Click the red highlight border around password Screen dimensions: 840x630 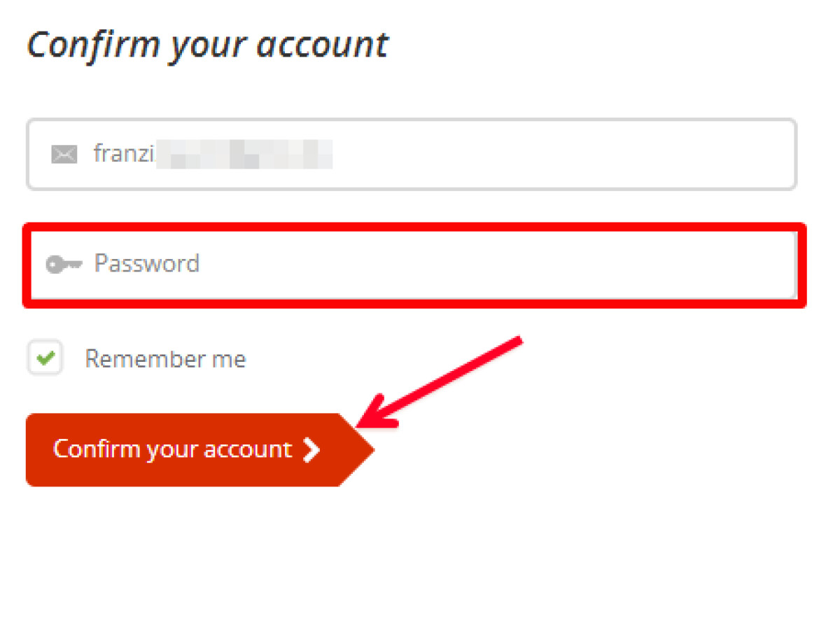(414, 227)
